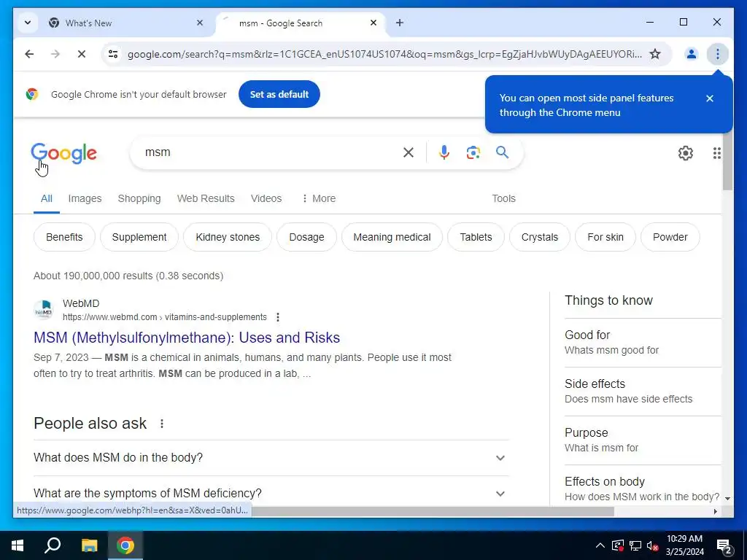Image resolution: width=747 pixels, height=560 pixels.
Task: Filter by the Powder chip
Action: pos(670,237)
